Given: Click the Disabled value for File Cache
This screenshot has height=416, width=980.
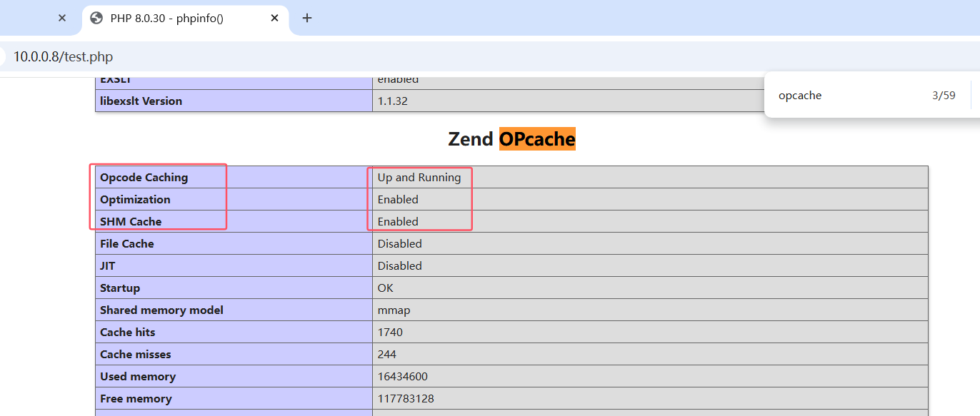Looking at the screenshot, I should 400,243.
